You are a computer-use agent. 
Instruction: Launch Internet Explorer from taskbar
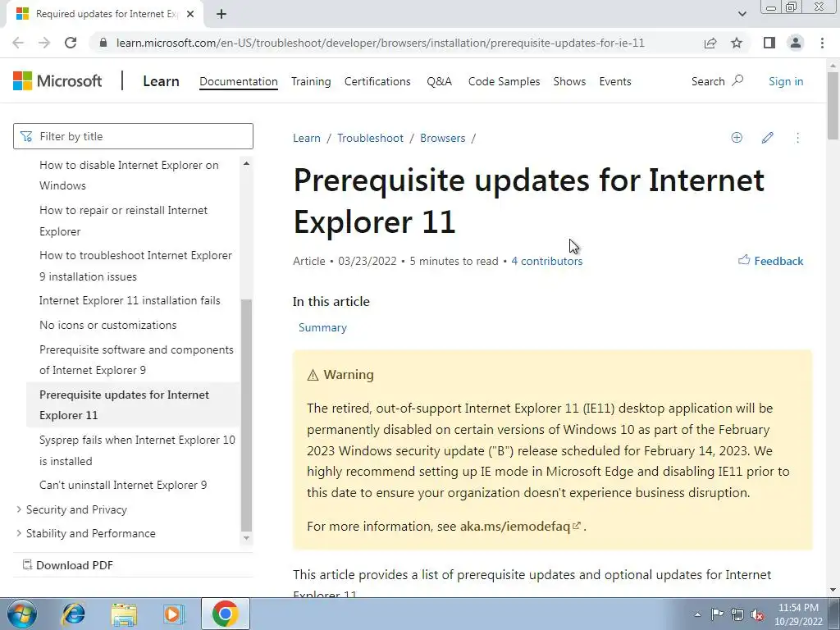73,614
